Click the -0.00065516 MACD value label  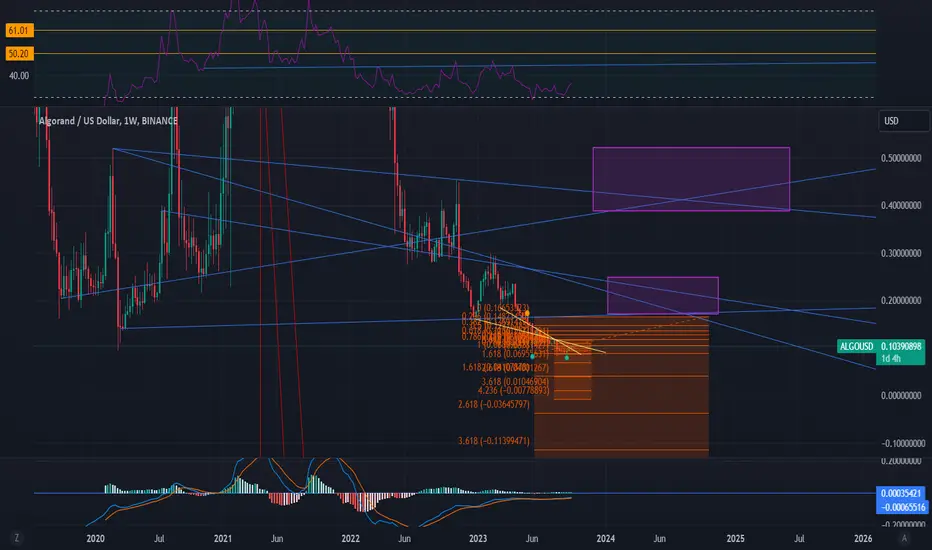click(902, 507)
